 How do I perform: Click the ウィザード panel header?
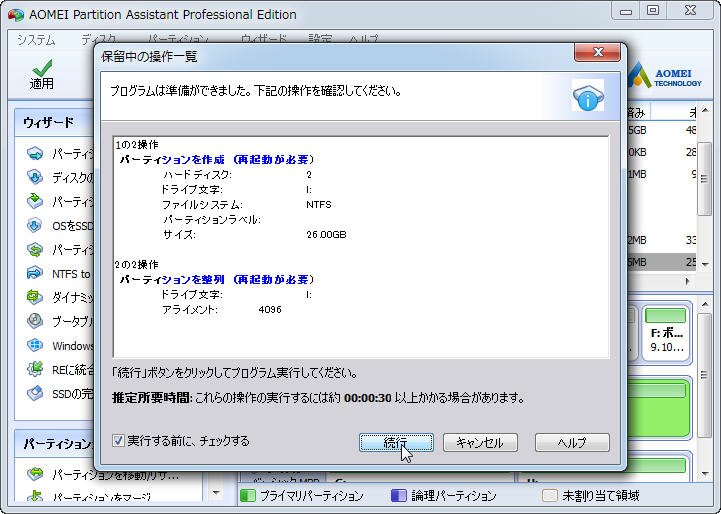[x=55, y=123]
